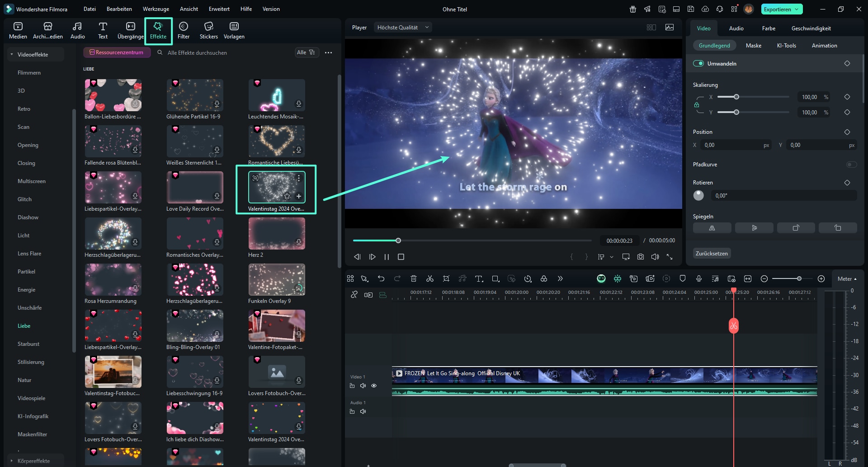Open the Übergänge transitions panel
Screen dimensions: 868x467
pos(131,31)
